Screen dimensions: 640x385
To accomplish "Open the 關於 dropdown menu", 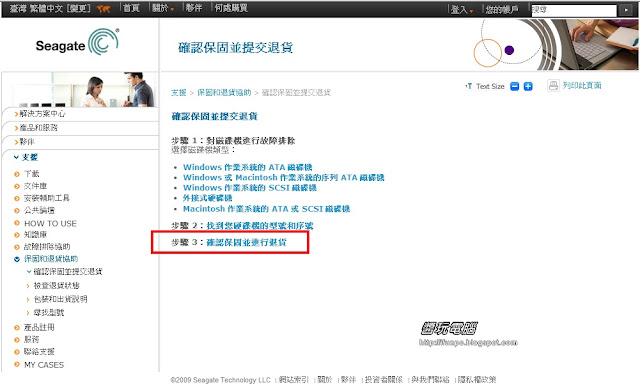I will [162, 8].
